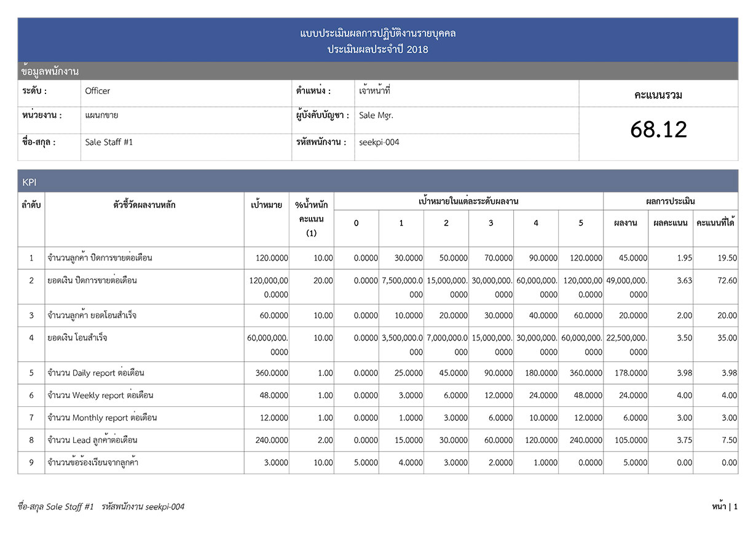
Task: Click the page number หน้า | 1
Action: [x=725, y=507]
